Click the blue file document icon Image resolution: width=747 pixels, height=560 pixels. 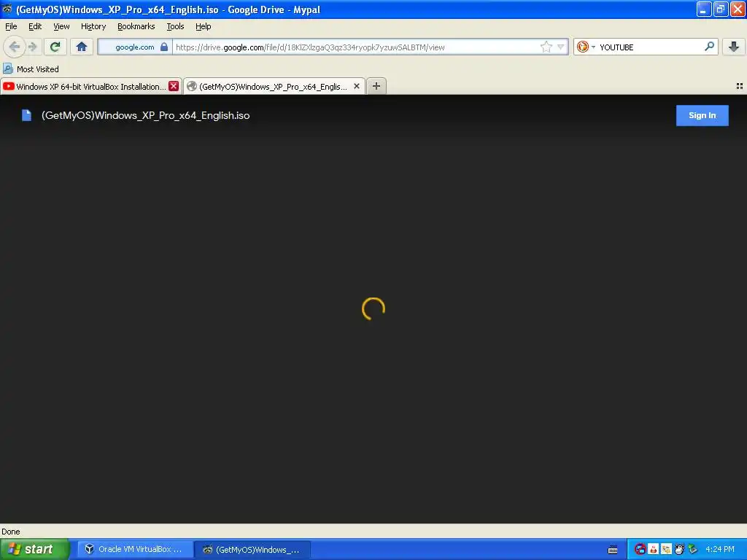pyautogui.click(x=27, y=115)
